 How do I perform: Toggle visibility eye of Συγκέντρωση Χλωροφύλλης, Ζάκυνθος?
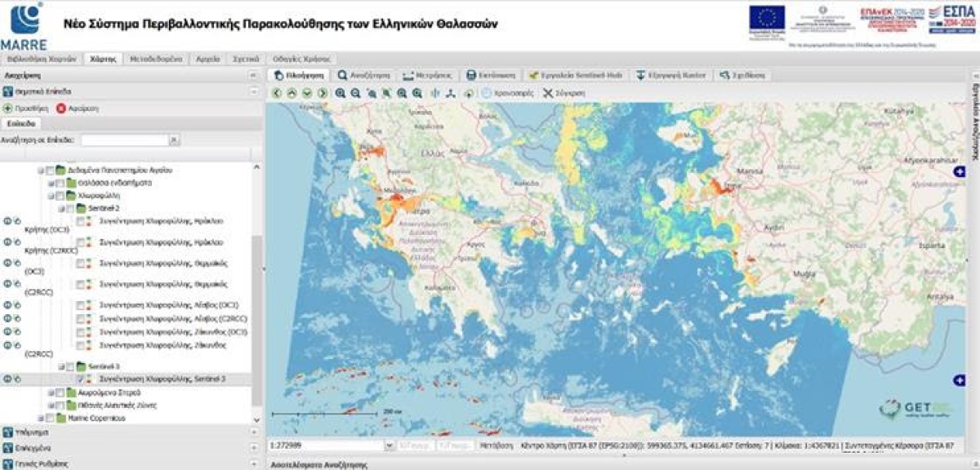pos(8,345)
